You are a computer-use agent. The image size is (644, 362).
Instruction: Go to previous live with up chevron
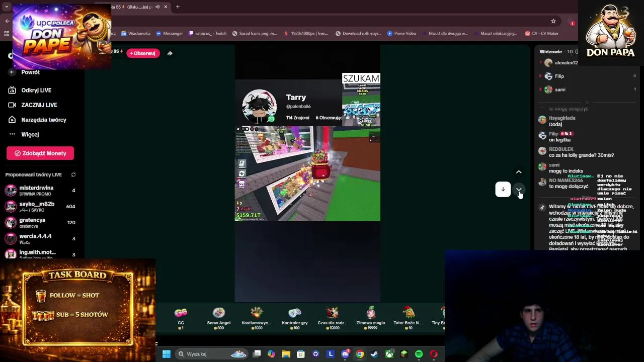[x=519, y=172]
